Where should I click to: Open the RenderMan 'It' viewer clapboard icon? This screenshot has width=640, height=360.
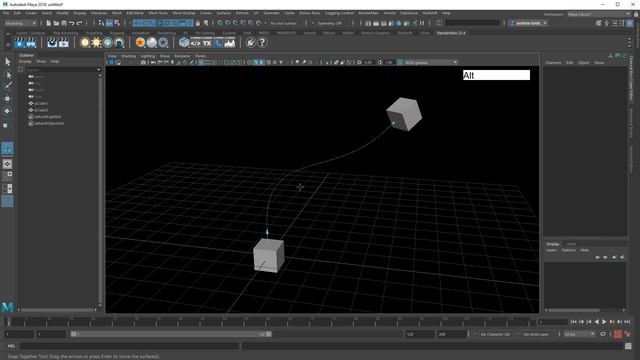click(x=52, y=42)
